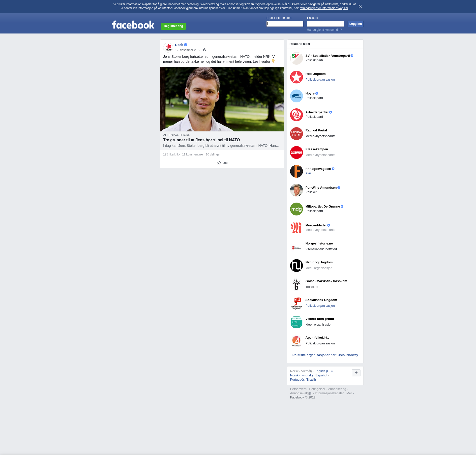
Task: Open retningslinjer for informasjonskapsler link
Action: 324,8
